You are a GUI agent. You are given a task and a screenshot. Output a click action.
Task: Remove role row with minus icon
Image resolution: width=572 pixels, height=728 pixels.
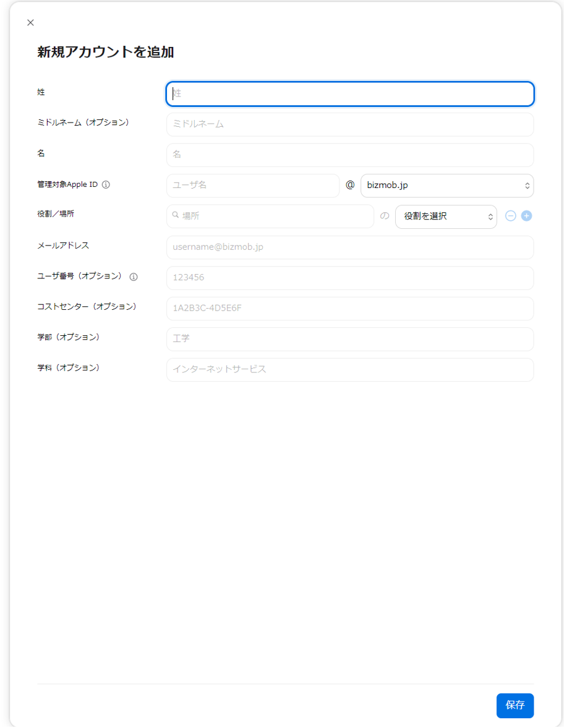(x=511, y=216)
